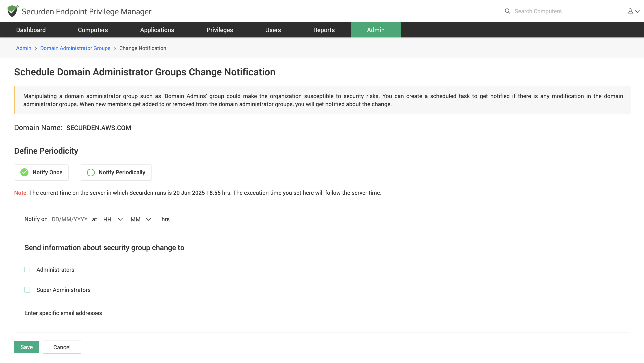Click the specific email addresses field
The image size is (644, 363).
tap(95, 313)
